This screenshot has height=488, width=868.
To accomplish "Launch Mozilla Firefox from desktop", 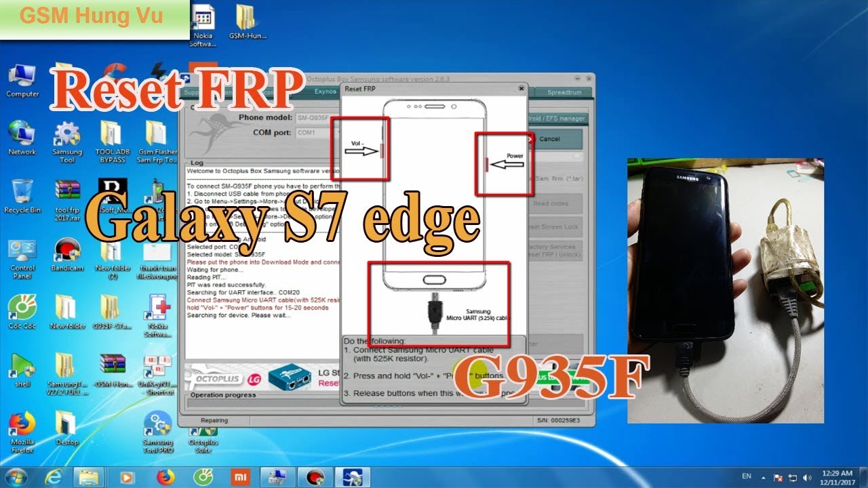I will [x=22, y=432].
